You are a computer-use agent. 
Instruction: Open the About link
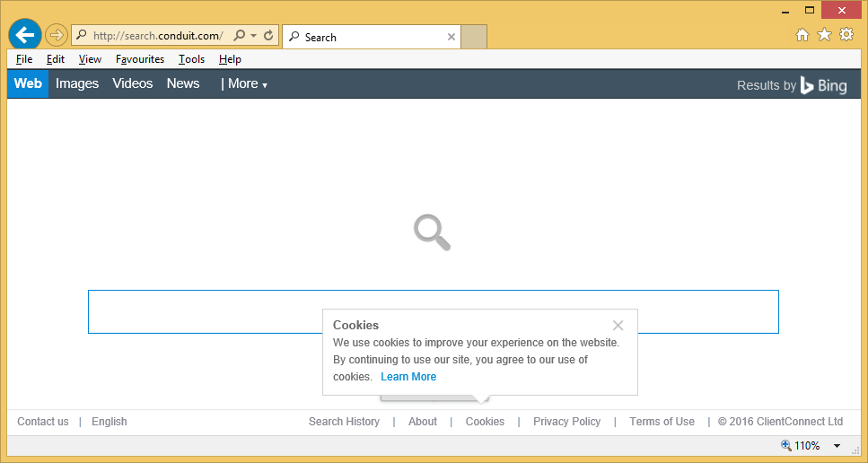(423, 422)
